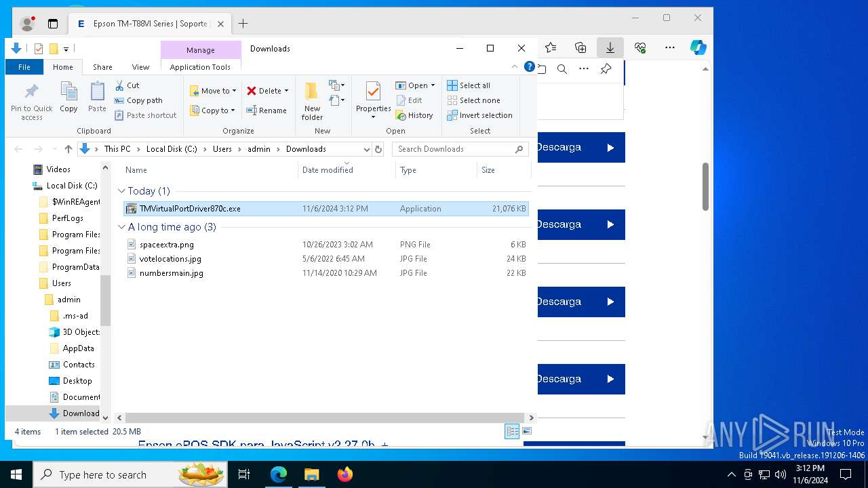The image size is (868, 488).
Task: Click Paste shortcut command
Action: [x=145, y=115]
